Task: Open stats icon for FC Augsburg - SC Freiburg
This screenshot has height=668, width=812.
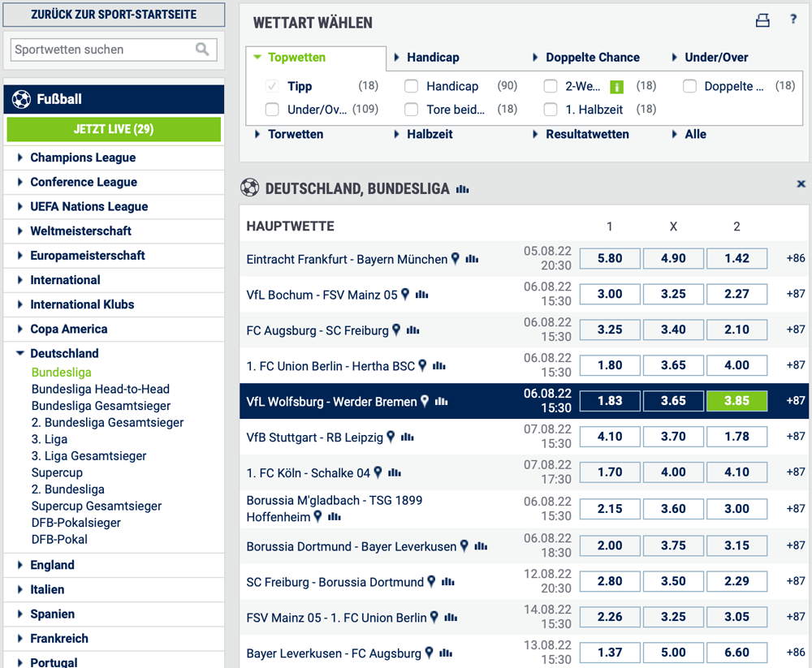Action: (x=412, y=330)
